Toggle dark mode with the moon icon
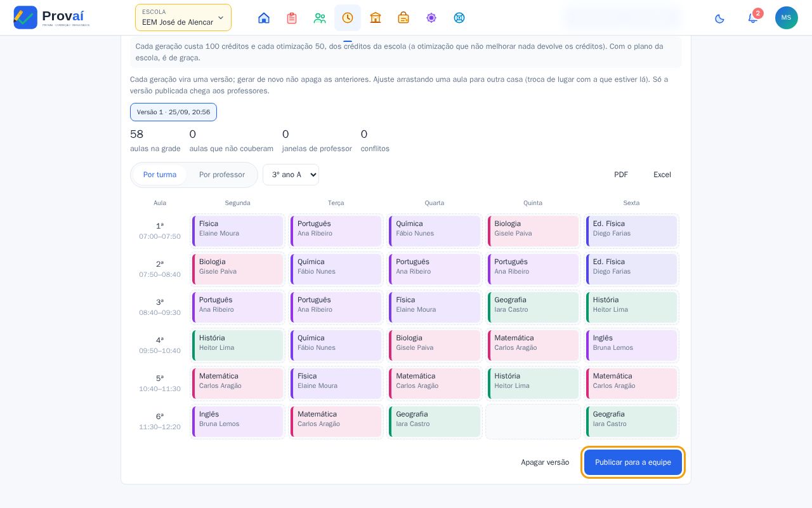 [719, 18]
